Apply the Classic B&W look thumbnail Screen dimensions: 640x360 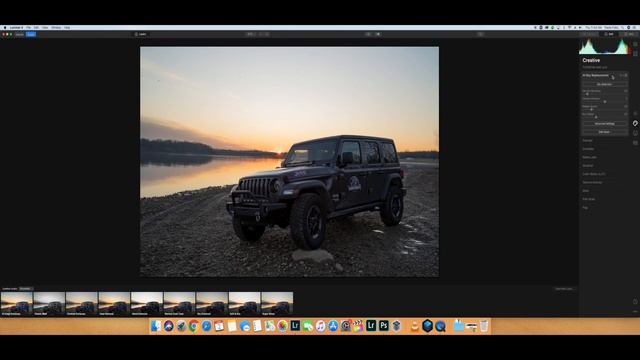click(49, 303)
